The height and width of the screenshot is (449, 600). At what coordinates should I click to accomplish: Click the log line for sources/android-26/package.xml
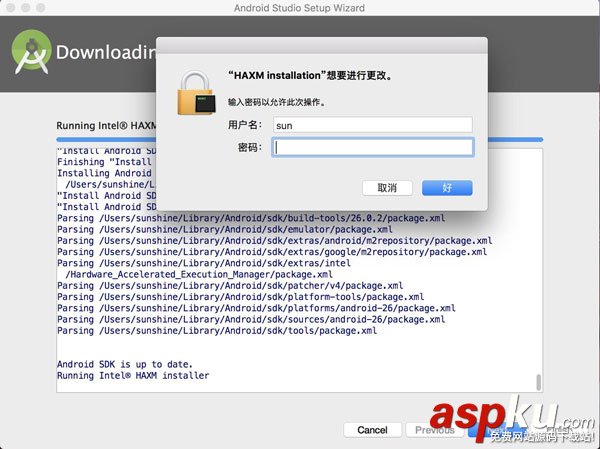251,319
